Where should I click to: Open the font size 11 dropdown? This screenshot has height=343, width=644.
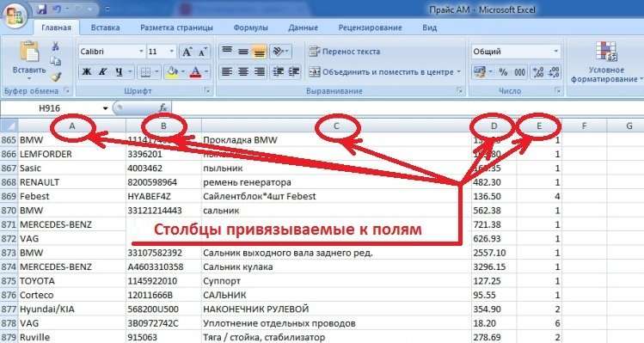pyautogui.click(x=172, y=52)
